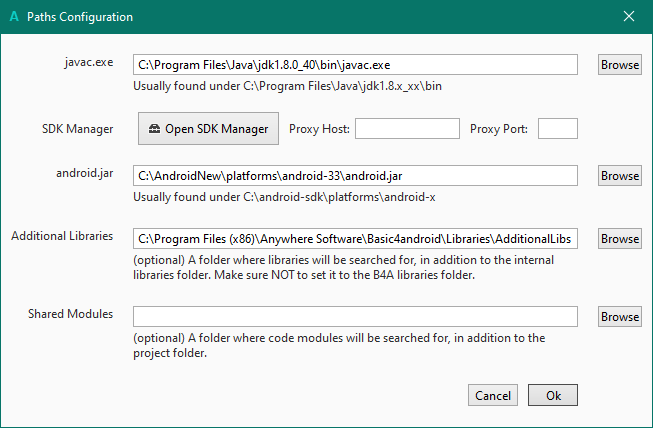Click the Shared Modules label

(70, 314)
